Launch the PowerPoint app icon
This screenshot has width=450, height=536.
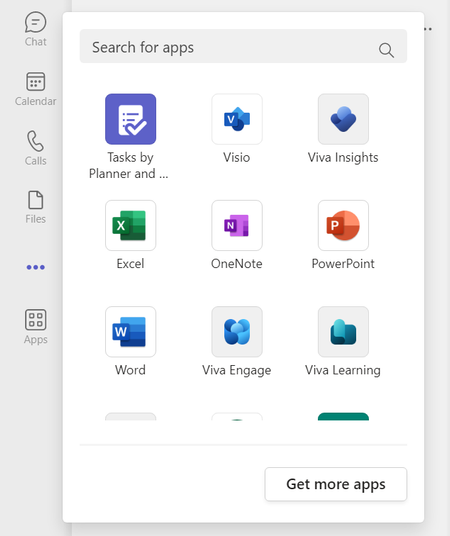click(343, 225)
